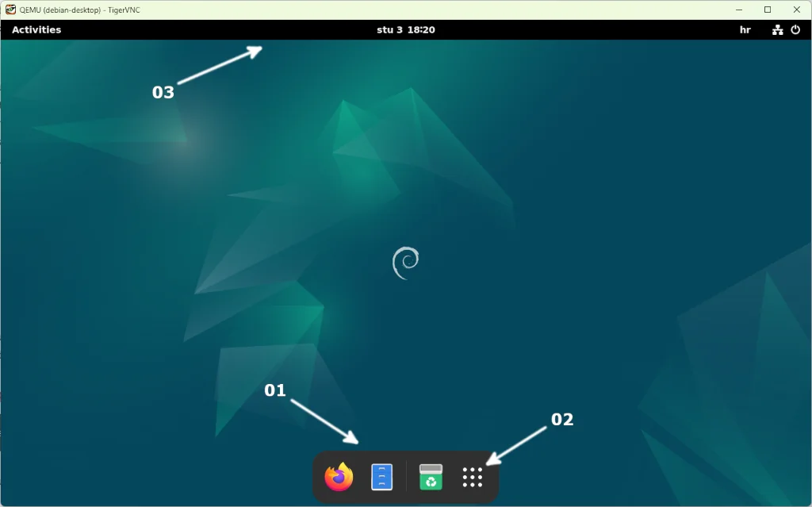Open the calendar by clicking the clock
Screen dimensions: 812x507
(405, 29)
